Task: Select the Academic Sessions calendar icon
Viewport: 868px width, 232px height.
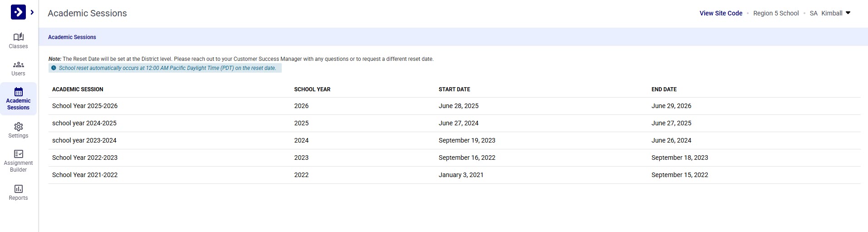Action: [18, 92]
